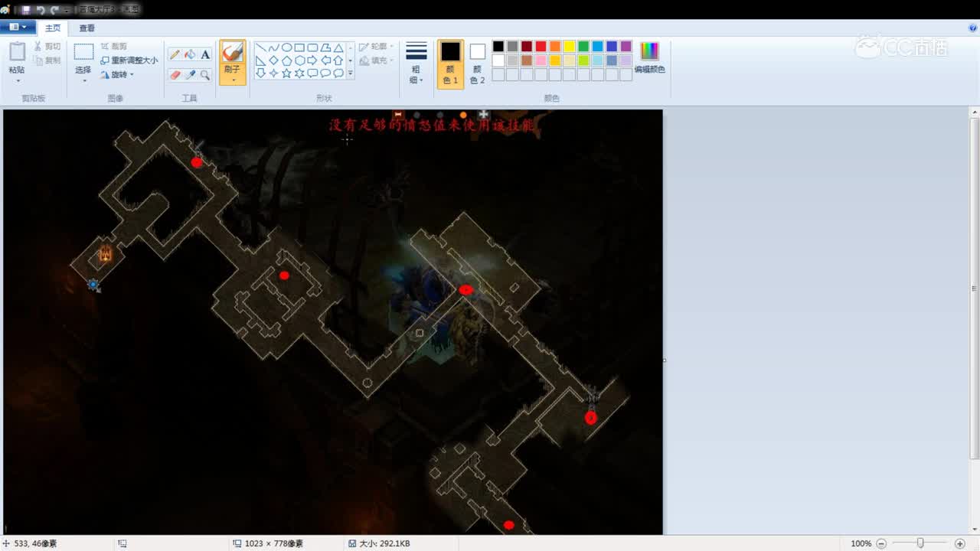
Task: Choose the down arrow shape
Action: pos(261,73)
